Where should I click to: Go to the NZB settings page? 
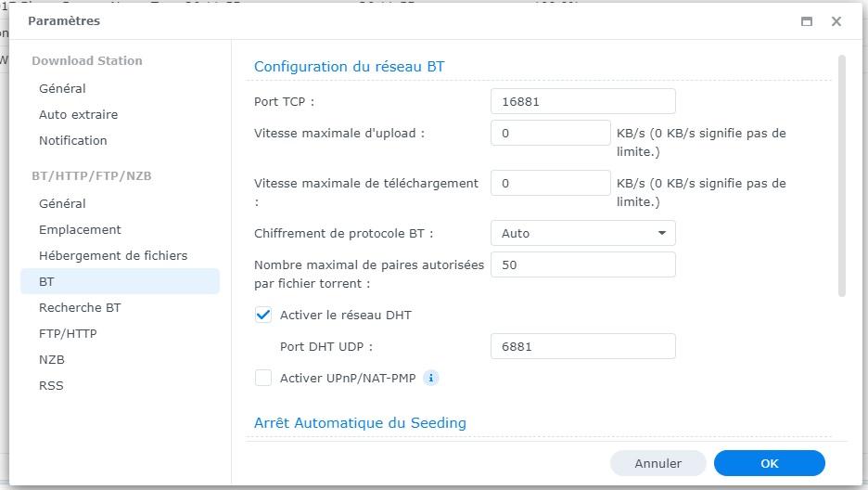[x=52, y=359]
